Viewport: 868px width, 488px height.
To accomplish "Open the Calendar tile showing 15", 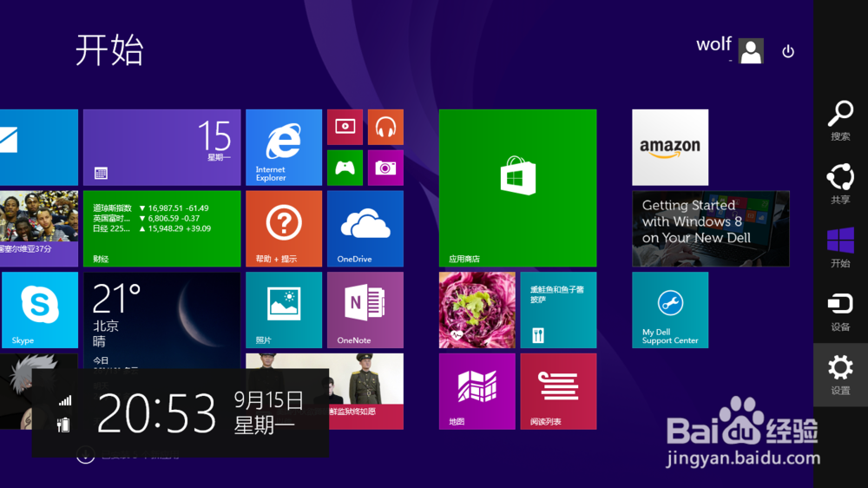I will [161, 148].
